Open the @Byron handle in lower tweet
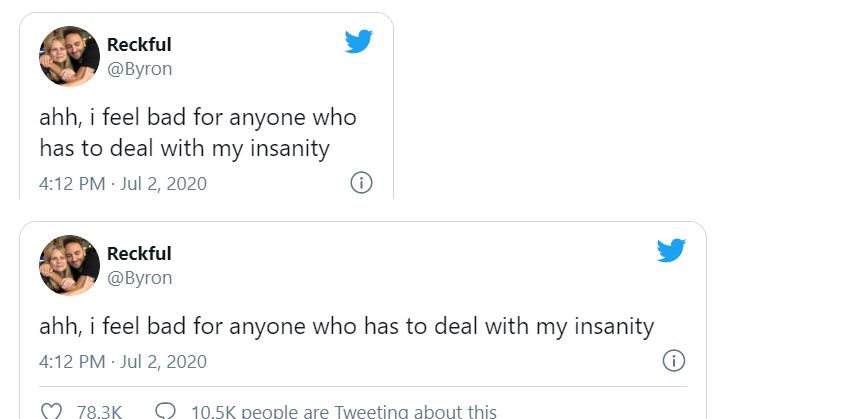 point(139,278)
